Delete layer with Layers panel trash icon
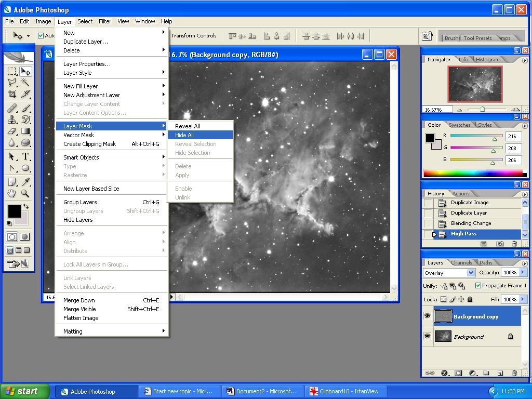The image size is (532, 399). coord(514,373)
